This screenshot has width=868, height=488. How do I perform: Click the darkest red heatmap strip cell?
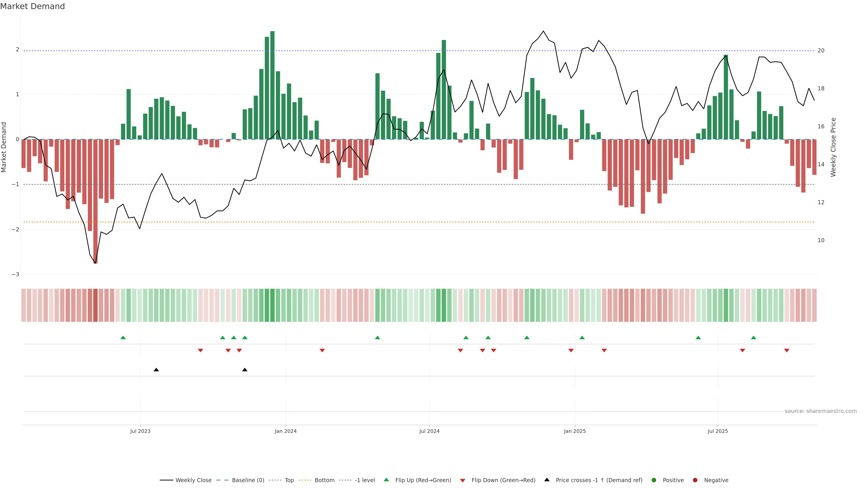pos(95,305)
